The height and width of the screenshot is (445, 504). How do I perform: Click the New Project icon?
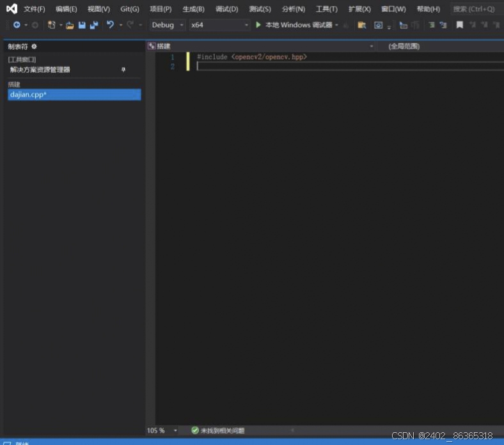(51, 25)
